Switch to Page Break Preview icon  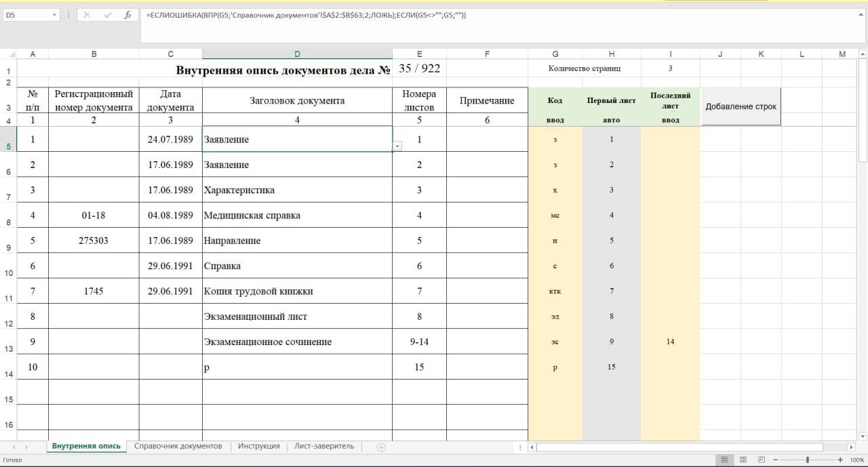point(762,460)
